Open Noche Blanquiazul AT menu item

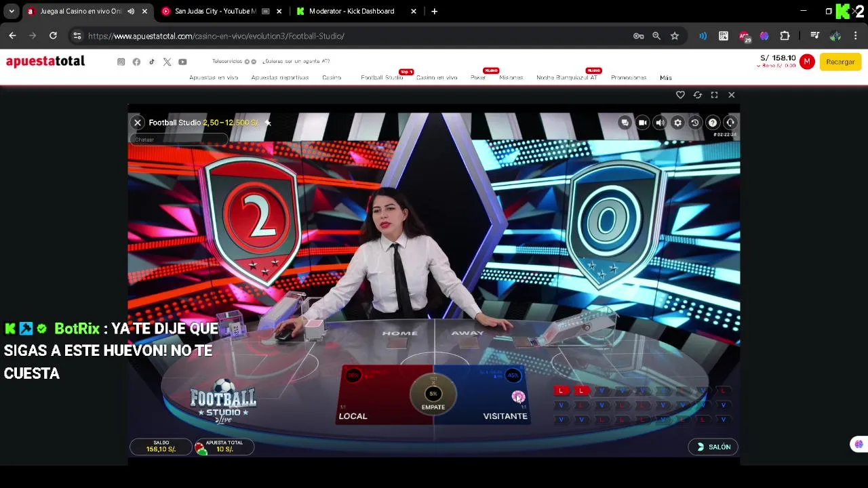(567, 77)
